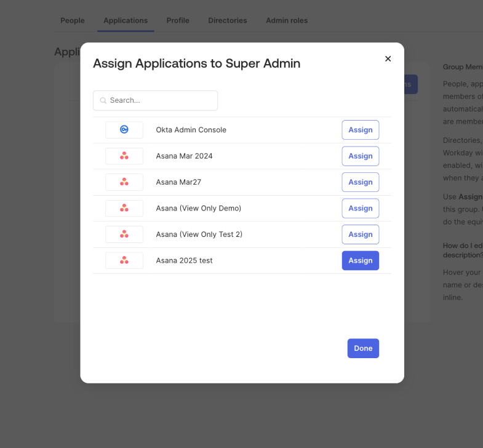
Task: Switch to the People tab
Action: tap(73, 20)
